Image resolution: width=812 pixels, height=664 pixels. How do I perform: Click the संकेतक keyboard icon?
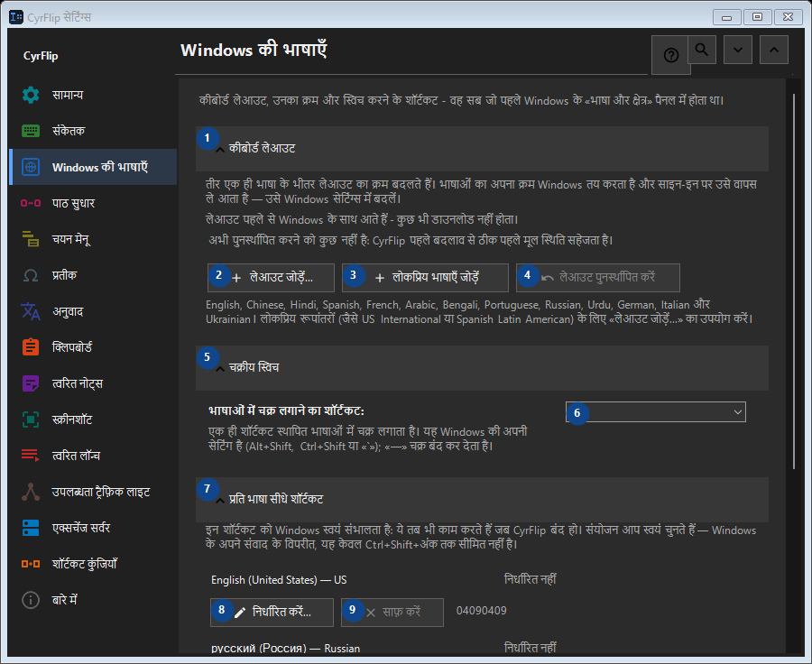(31, 131)
